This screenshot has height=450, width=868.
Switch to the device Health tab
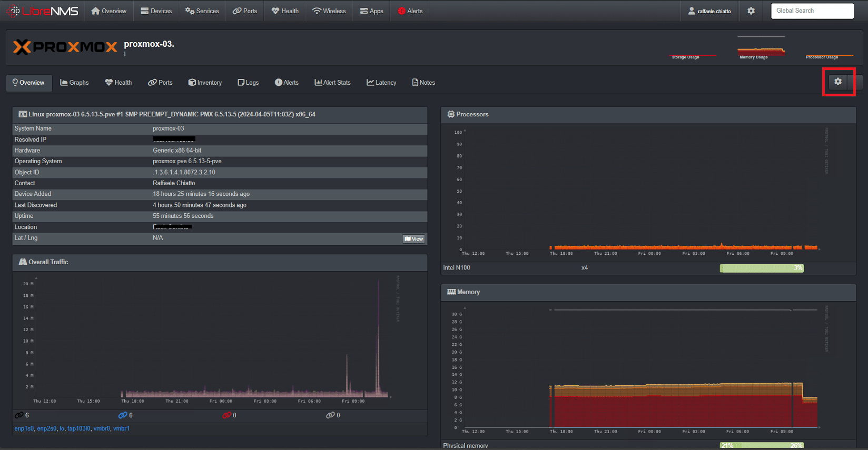119,83
